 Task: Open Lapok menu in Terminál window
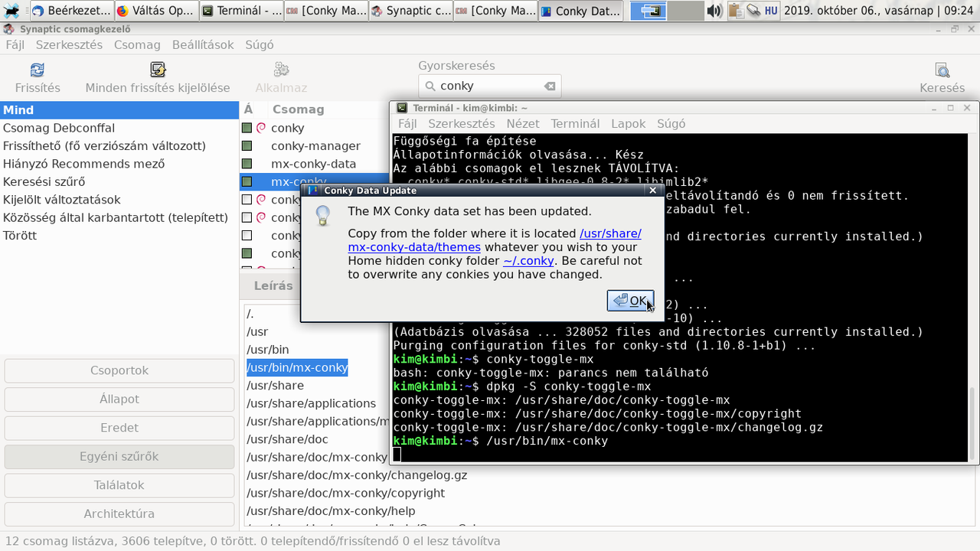[629, 123]
